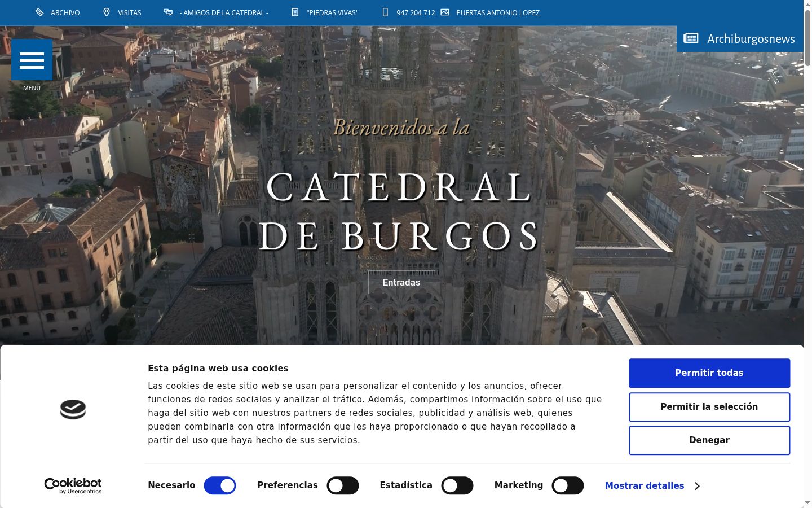Click the page vertical scrollbar thumb

[x=807, y=37]
